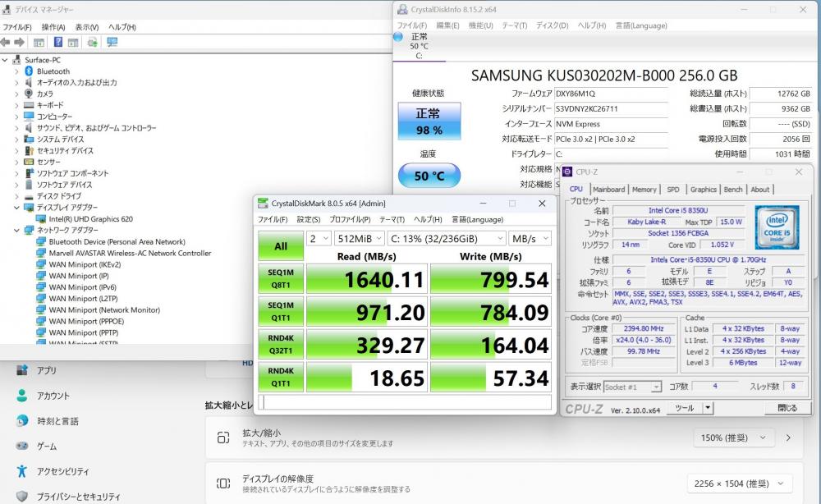Click the blue disk status circle in CrystalDiskInfo

tap(398, 37)
